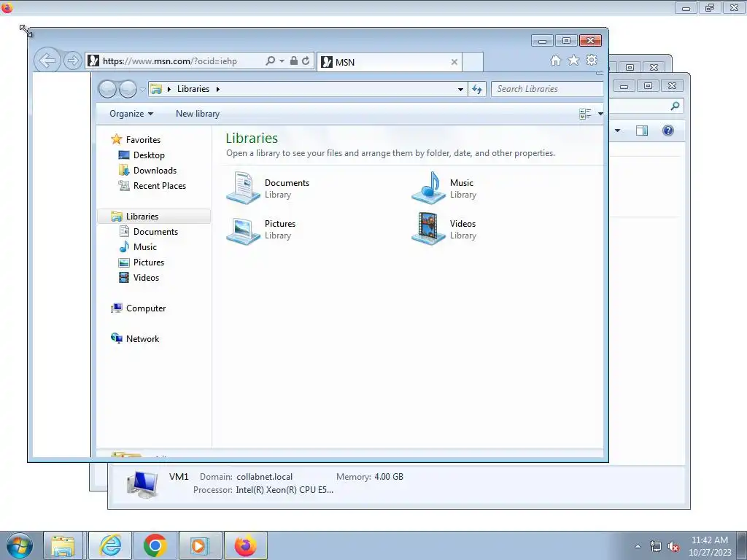Open the Organize menu
The height and width of the screenshot is (560, 747).
[131, 113]
